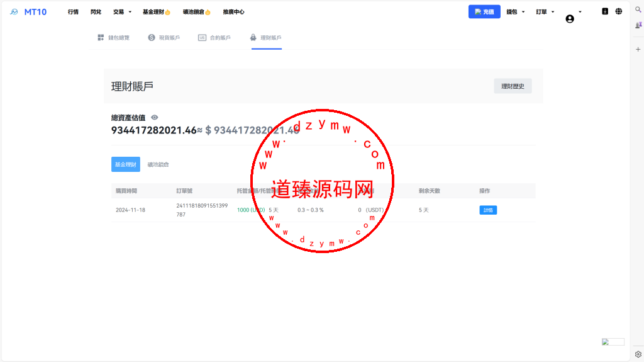Open the sidebar settings gear icon

click(638, 354)
